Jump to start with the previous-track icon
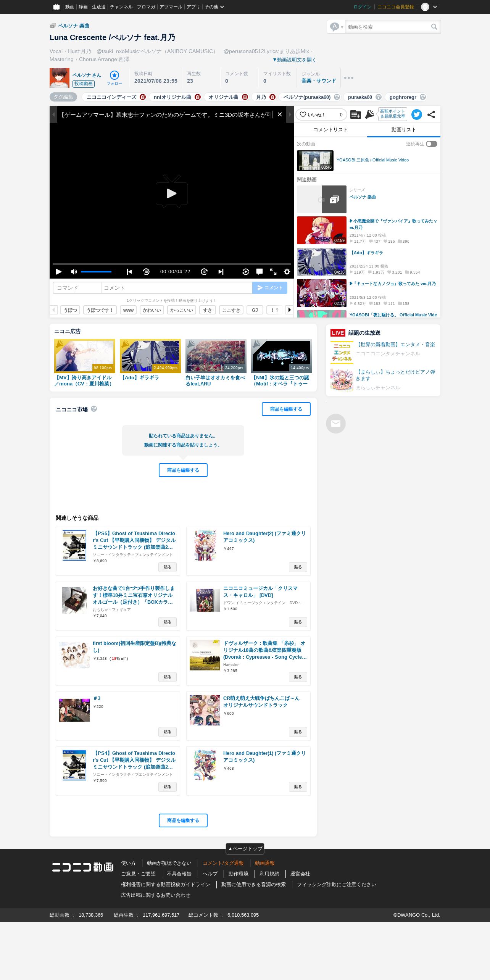 click(x=129, y=272)
